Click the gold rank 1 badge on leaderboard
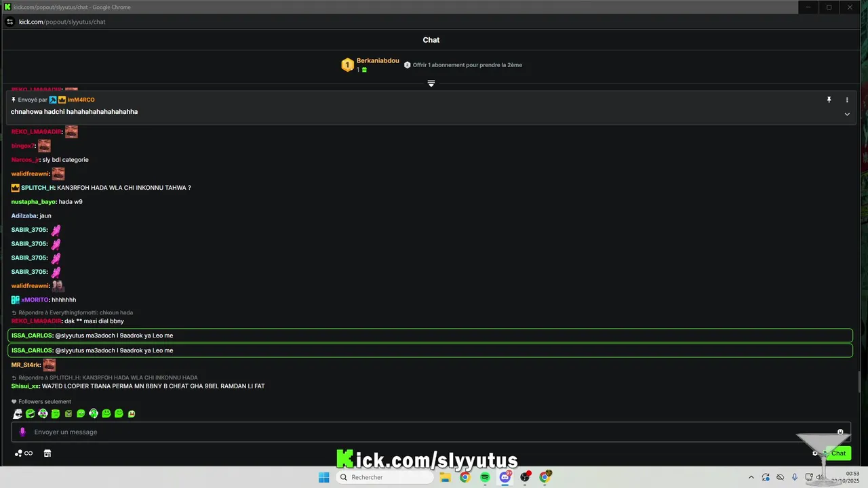The image size is (868, 488). point(347,65)
